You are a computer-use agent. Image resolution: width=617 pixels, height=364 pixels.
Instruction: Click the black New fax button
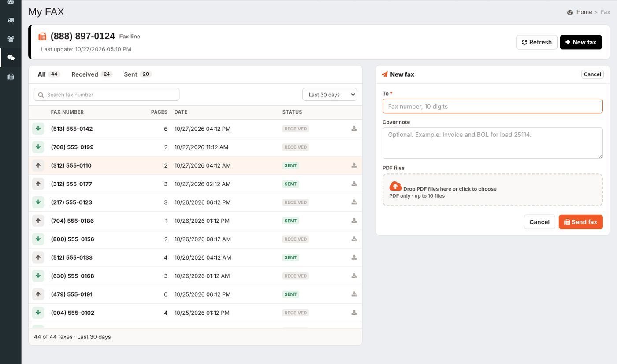tap(581, 42)
